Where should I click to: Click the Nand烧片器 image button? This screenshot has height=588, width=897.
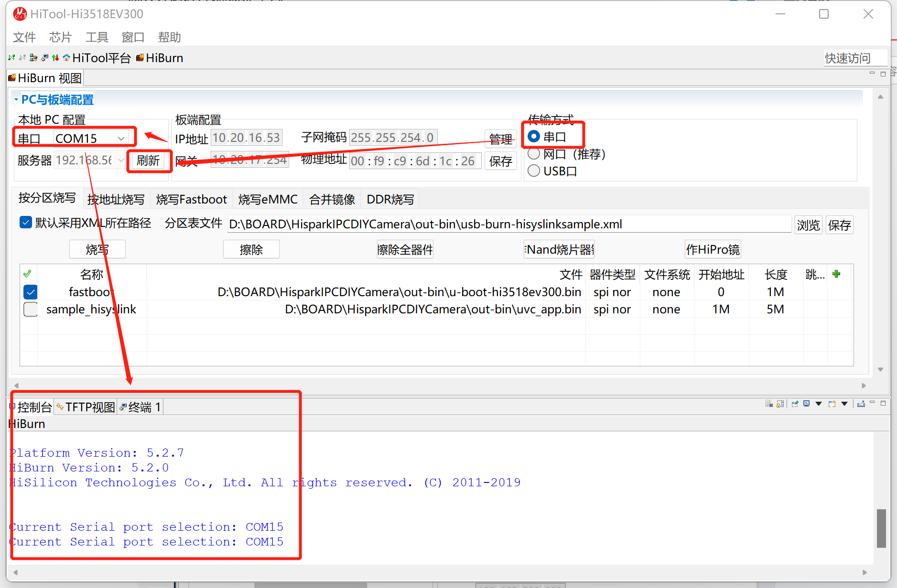[x=559, y=249]
